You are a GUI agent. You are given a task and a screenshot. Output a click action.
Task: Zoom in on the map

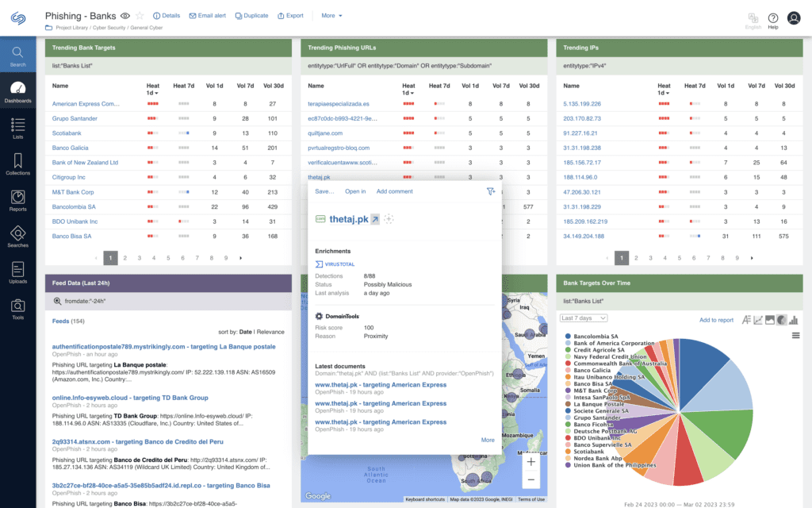(x=530, y=462)
